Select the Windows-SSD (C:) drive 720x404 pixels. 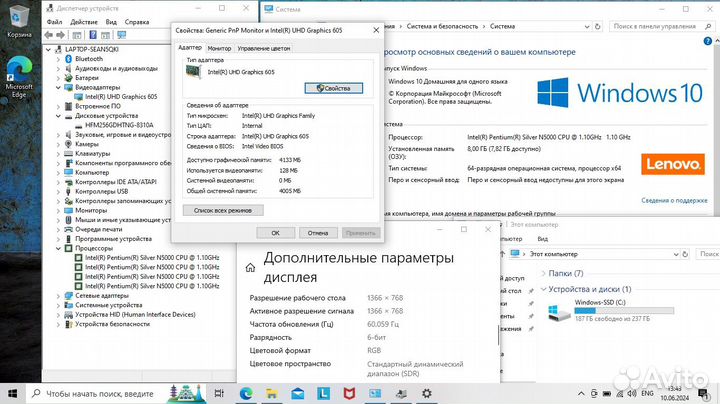(611, 310)
